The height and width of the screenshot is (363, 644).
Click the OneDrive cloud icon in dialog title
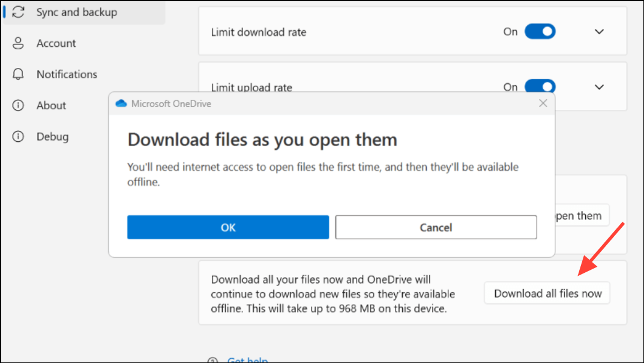(x=121, y=103)
